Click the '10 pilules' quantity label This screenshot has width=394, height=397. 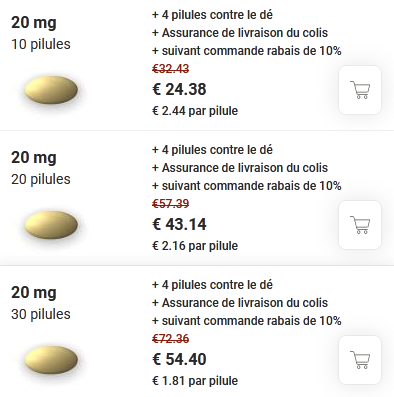(x=41, y=44)
